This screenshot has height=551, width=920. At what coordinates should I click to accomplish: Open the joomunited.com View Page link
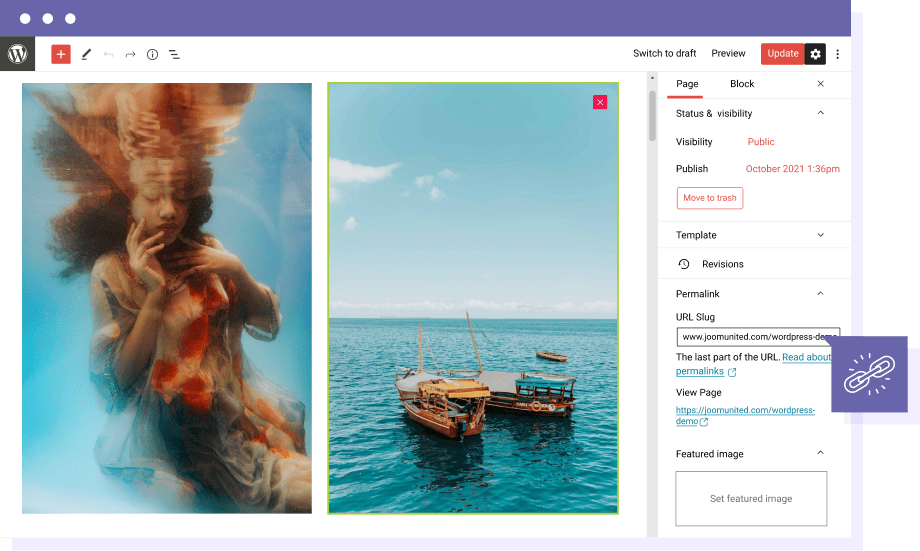coord(745,410)
